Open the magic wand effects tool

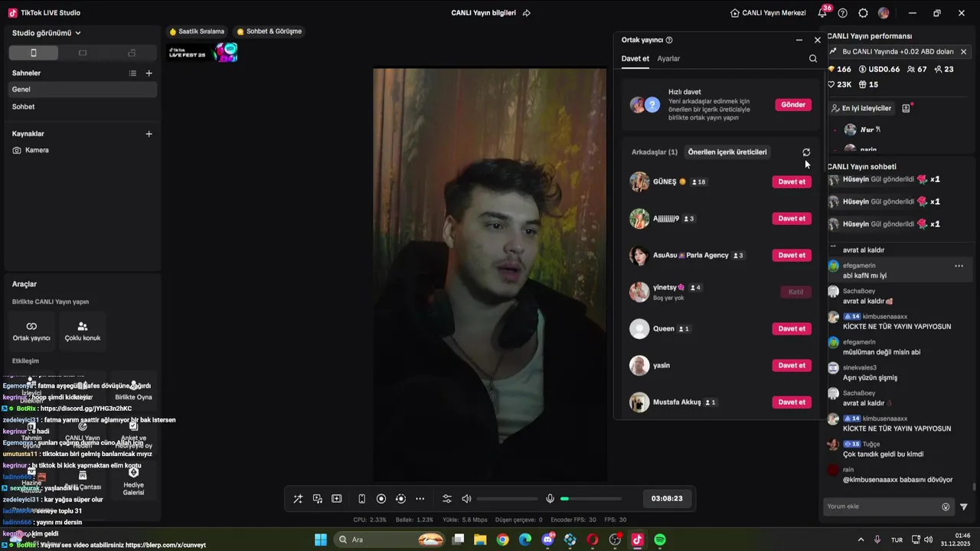tap(298, 499)
